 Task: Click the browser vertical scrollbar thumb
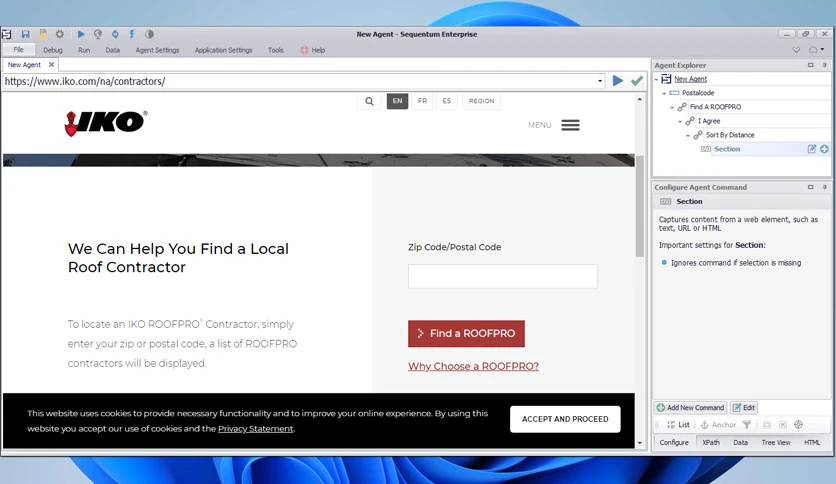point(640,206)
